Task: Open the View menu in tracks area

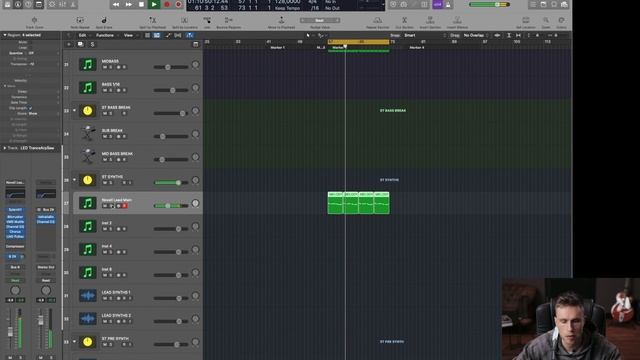Action: point(129,36)
